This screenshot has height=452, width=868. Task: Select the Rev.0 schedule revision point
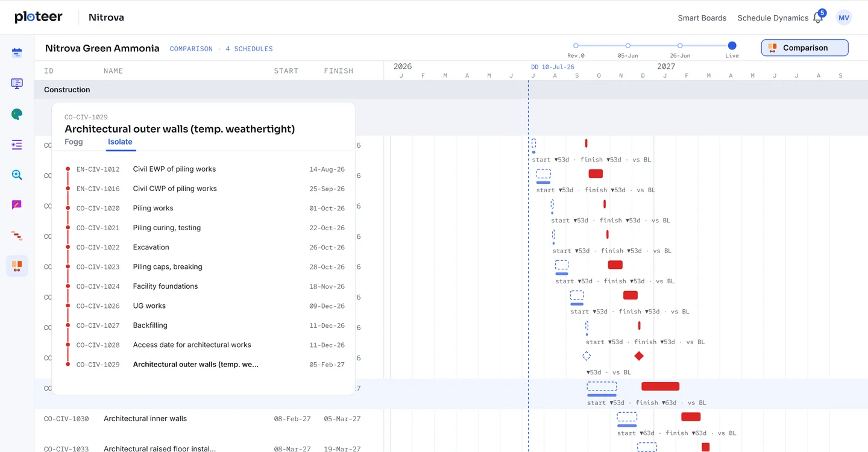[x=576, y=46]
